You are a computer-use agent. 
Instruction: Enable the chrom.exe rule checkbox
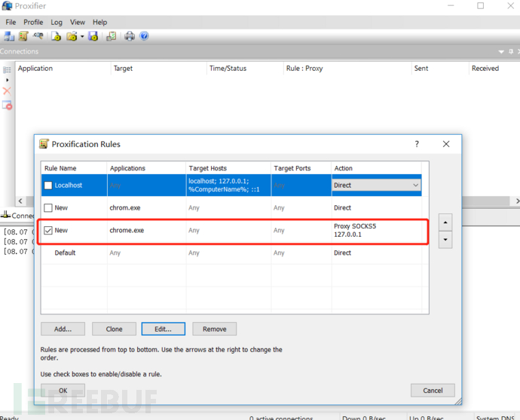pyautogui.click(x=48, y=207)
